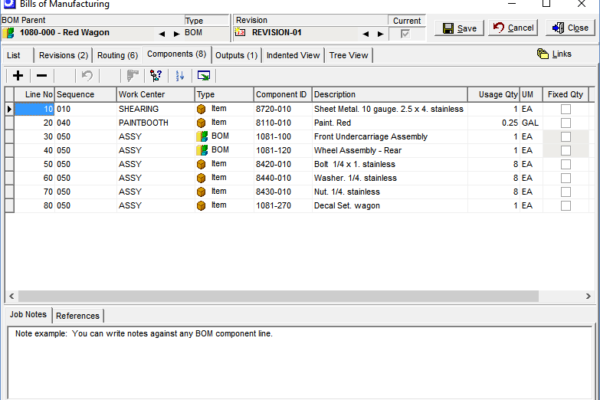Viewport: 600px width, 400px height.
Task: Open the Revisions (2) tab
Action: tap(64, 55)
